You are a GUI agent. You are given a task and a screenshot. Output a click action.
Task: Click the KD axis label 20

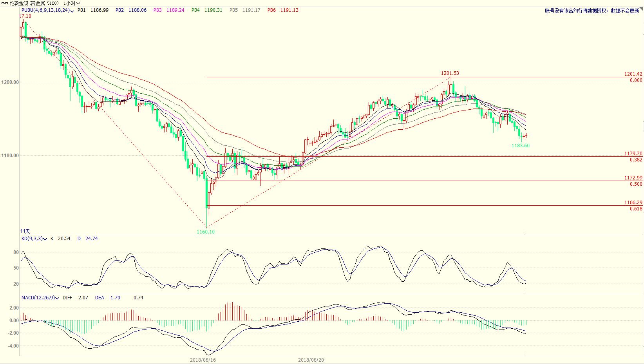[16, 284]
